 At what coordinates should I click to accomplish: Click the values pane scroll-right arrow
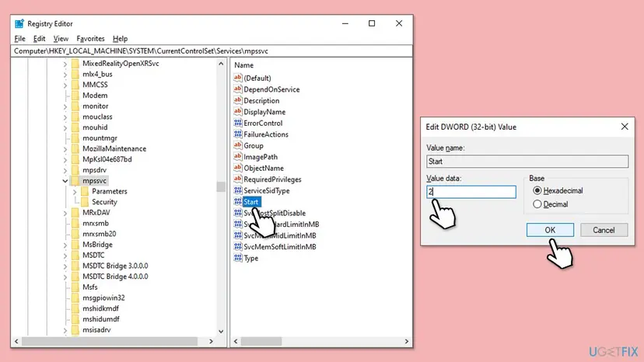[x=407, y=341]
